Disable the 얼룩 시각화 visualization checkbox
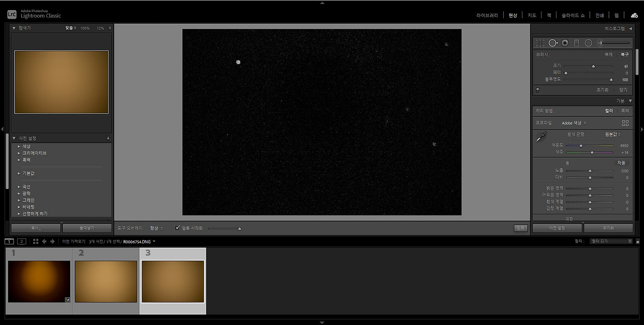The width and height of the screenshot is (644, 325). 177,228
